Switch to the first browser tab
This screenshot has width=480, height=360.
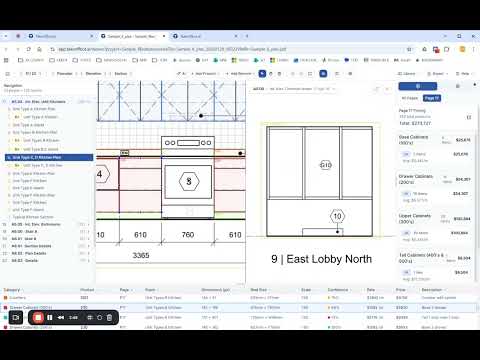point(60,36)
